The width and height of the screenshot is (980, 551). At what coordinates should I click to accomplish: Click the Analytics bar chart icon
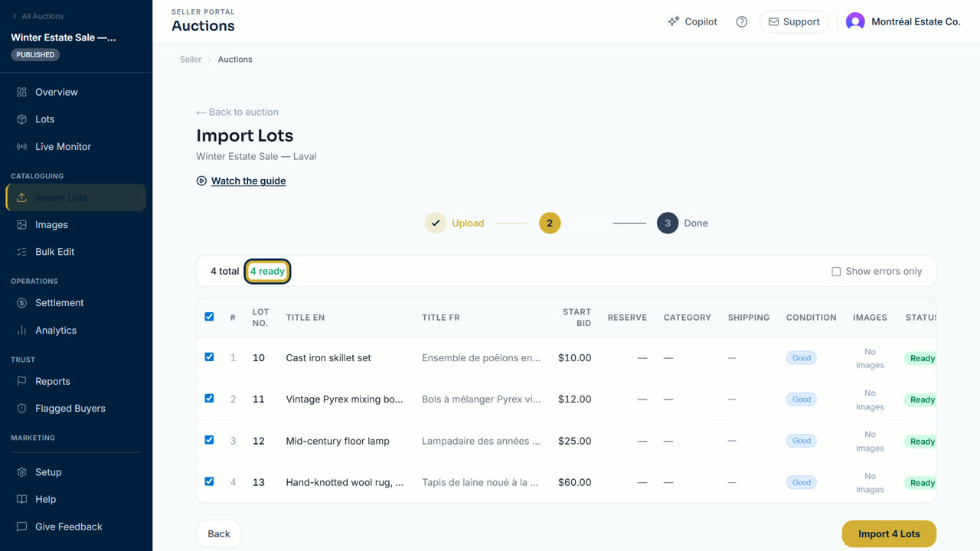point(21,331)
